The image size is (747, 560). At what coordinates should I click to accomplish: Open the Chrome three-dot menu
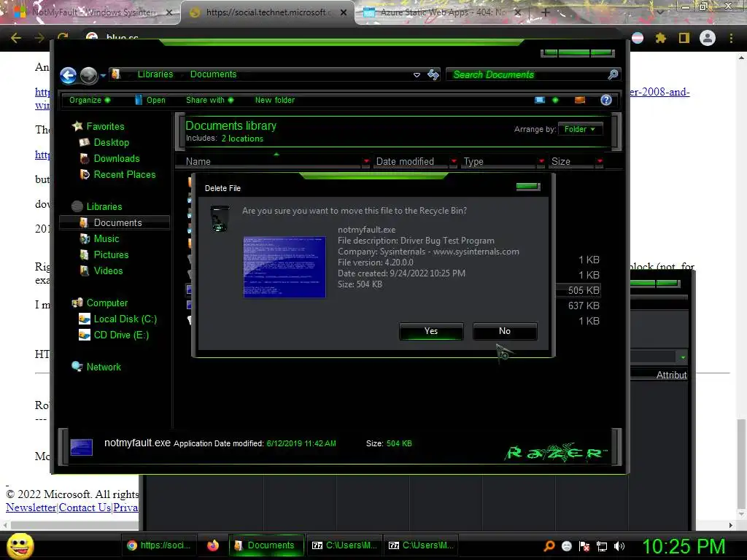click(731, 38)
